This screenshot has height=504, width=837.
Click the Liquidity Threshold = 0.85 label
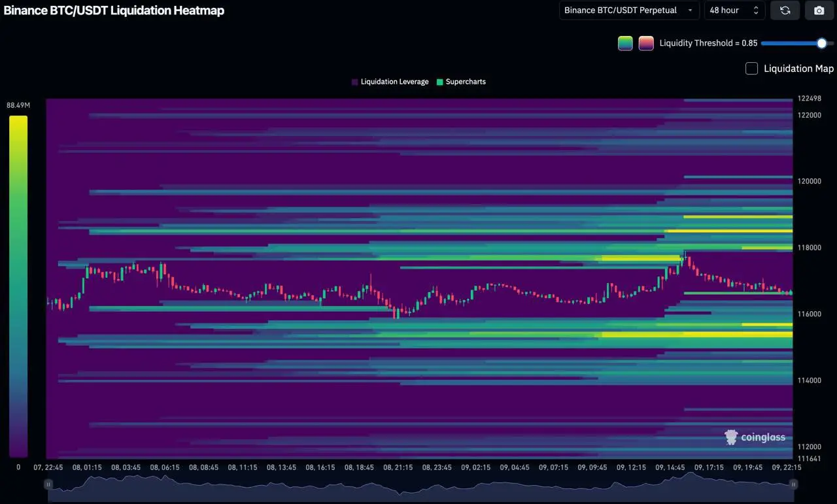(708, 43)
